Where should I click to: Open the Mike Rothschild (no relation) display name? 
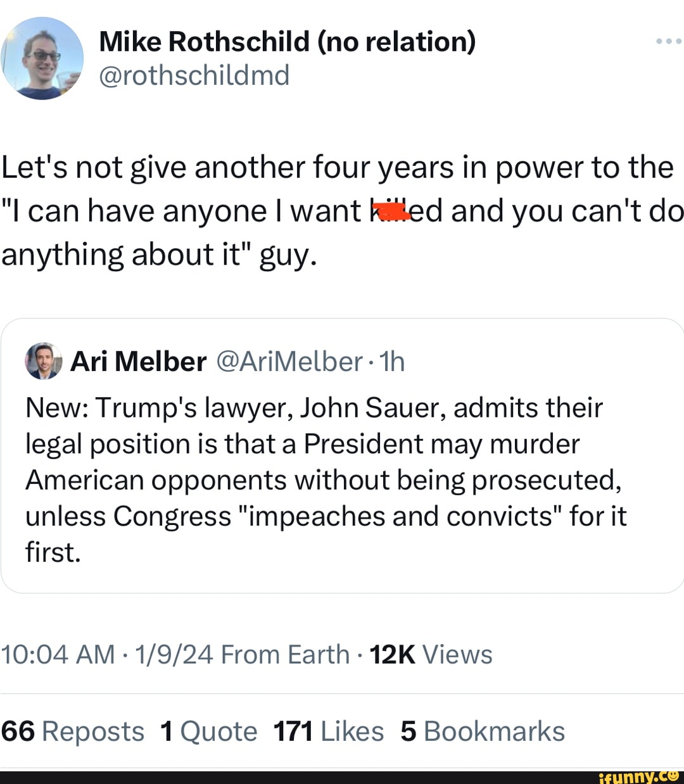pos(287,42)
